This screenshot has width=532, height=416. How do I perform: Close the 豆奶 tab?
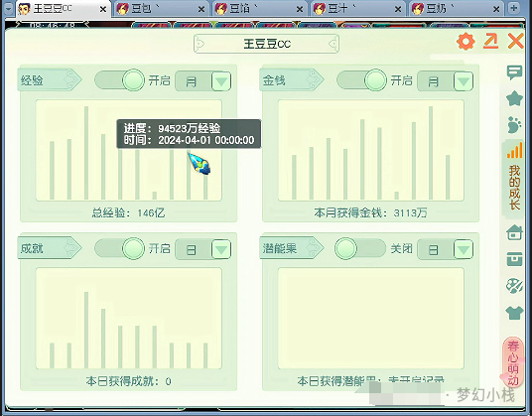coord(496,10)
